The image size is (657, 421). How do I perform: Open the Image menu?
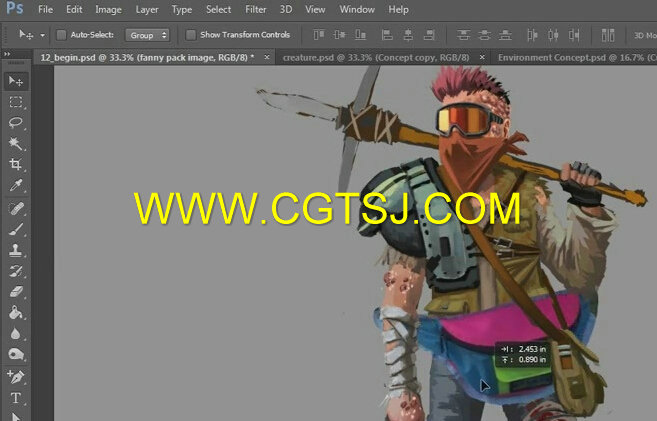coord(108,9)
